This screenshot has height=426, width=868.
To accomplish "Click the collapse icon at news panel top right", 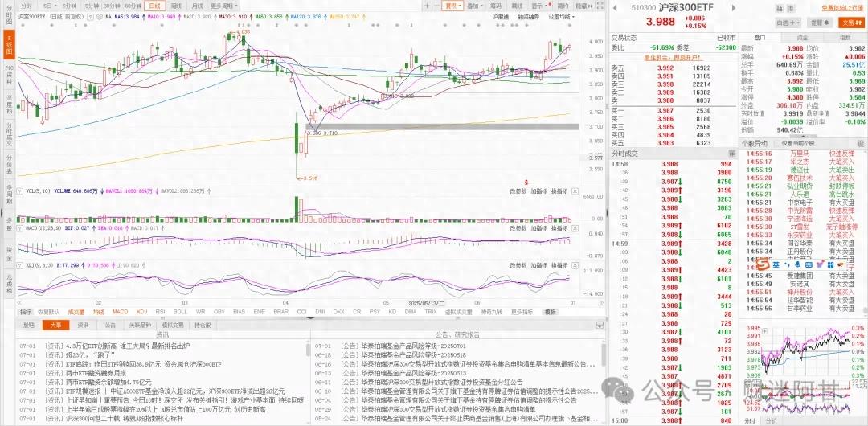I will (x=599, y=325).
